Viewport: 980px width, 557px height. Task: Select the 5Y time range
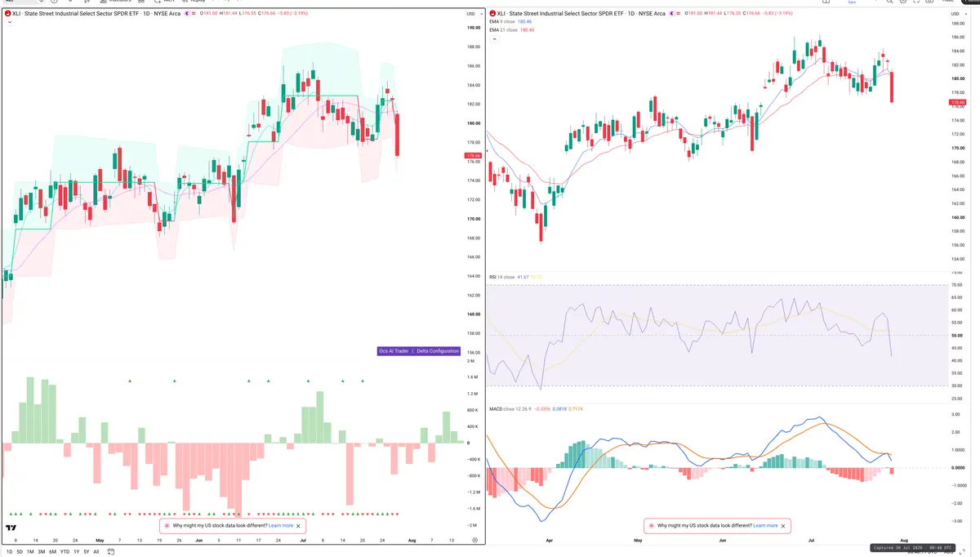coord(87,552)
